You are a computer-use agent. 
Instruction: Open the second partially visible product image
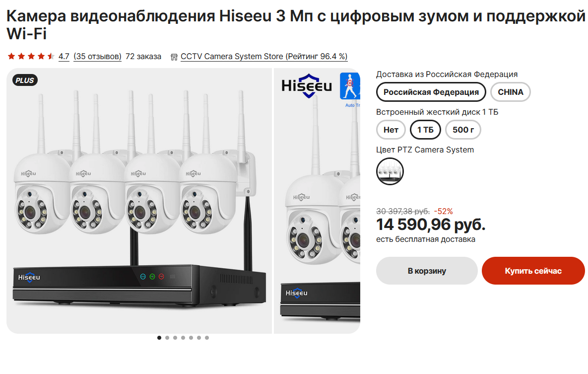[317, 201]
